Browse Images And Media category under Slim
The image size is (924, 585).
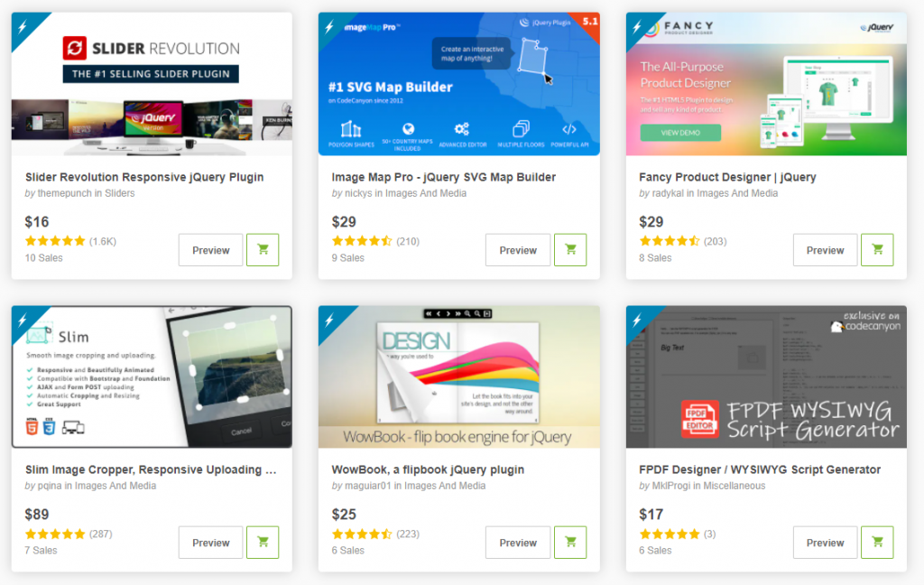coord(115,486)
